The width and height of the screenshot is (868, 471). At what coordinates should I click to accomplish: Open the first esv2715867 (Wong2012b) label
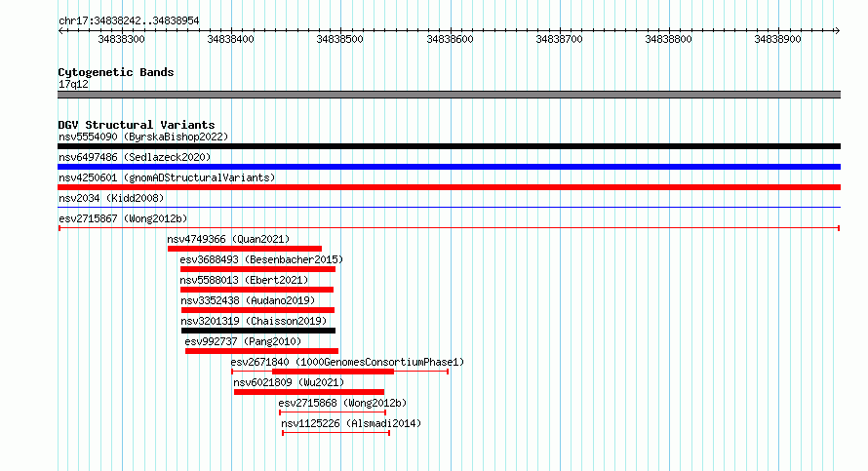123,218
